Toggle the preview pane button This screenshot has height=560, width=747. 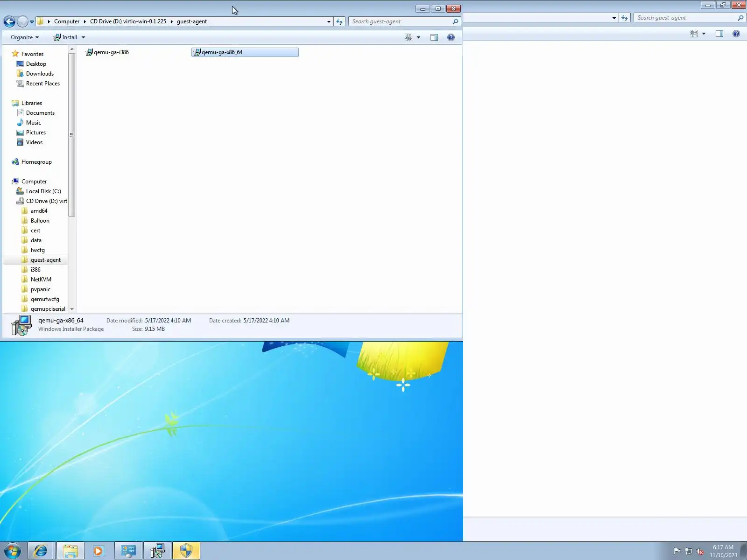tap(434, 37)
